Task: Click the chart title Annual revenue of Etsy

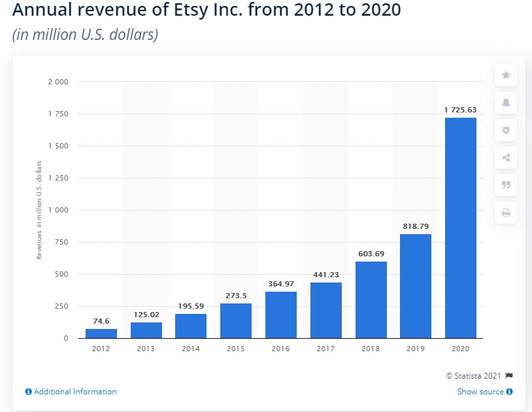Action: click(x=207, y=10)
